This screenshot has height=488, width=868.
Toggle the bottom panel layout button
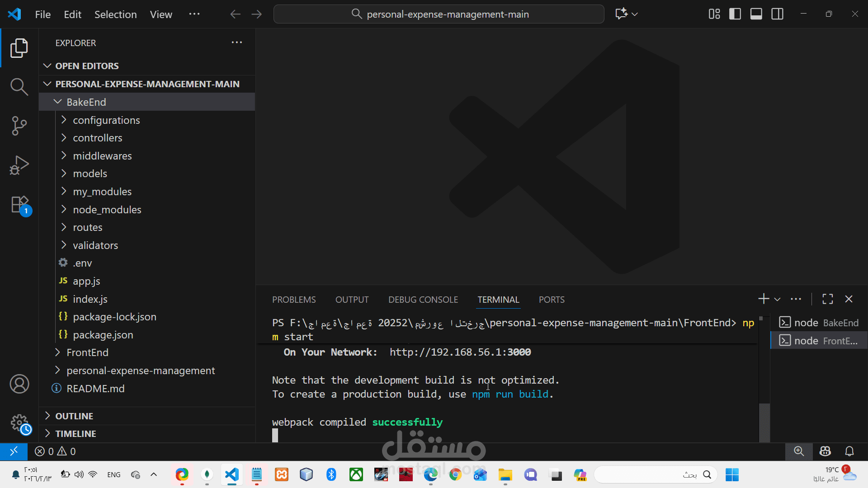756,14
